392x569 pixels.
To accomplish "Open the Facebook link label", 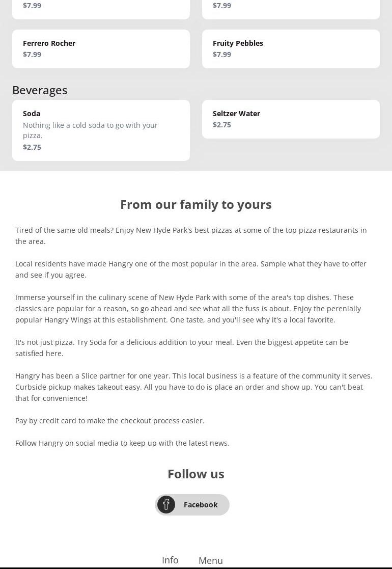I will coord(201,505).
